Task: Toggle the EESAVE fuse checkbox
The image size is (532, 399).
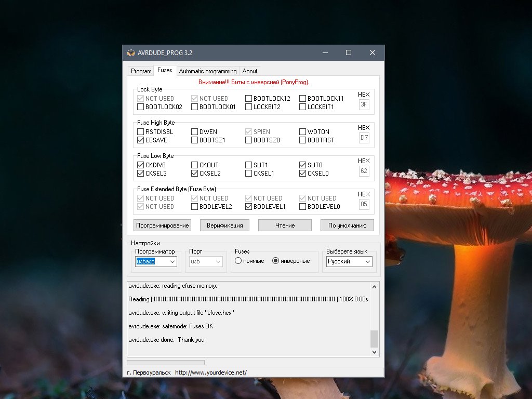Action: pos(141,140)
